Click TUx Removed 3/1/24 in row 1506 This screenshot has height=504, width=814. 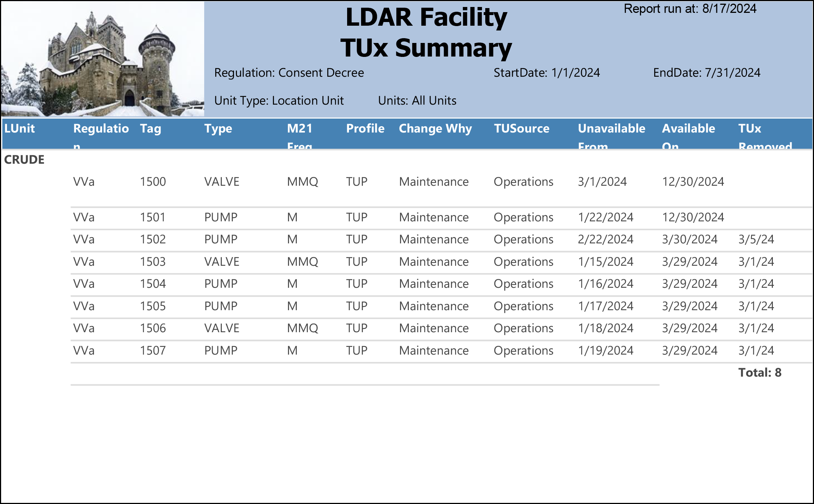click(756, 328)
